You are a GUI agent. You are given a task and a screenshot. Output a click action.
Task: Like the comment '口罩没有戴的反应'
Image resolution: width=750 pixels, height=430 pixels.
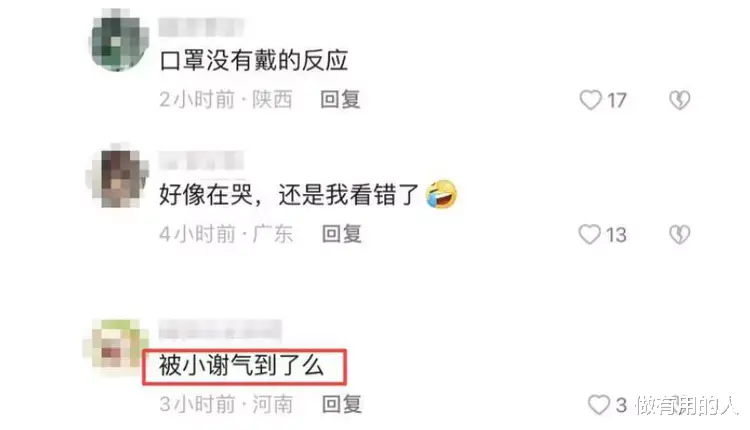[590, 100]
